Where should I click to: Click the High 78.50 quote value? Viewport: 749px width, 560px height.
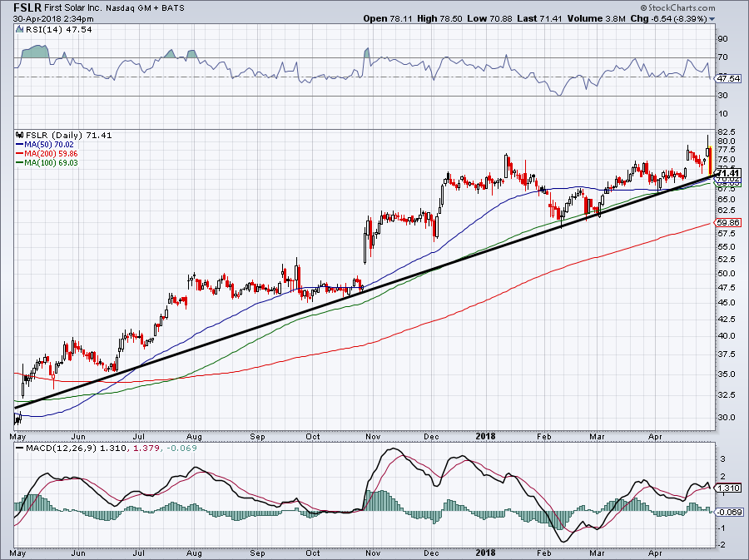coord(439,18)
